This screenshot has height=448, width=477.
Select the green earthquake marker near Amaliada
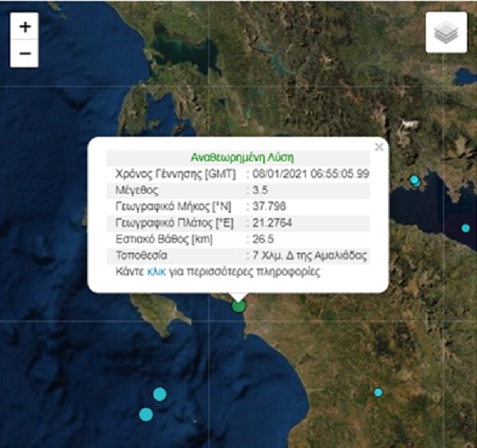238,305
